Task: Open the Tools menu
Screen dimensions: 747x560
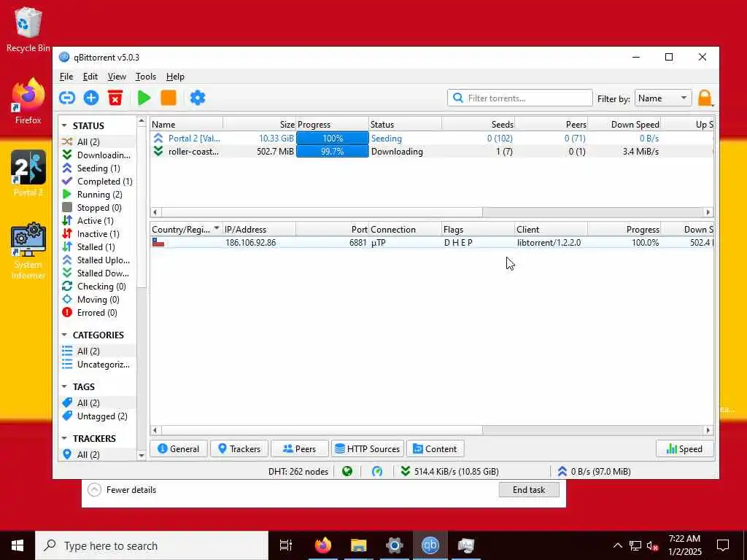Action: [146, 77]
